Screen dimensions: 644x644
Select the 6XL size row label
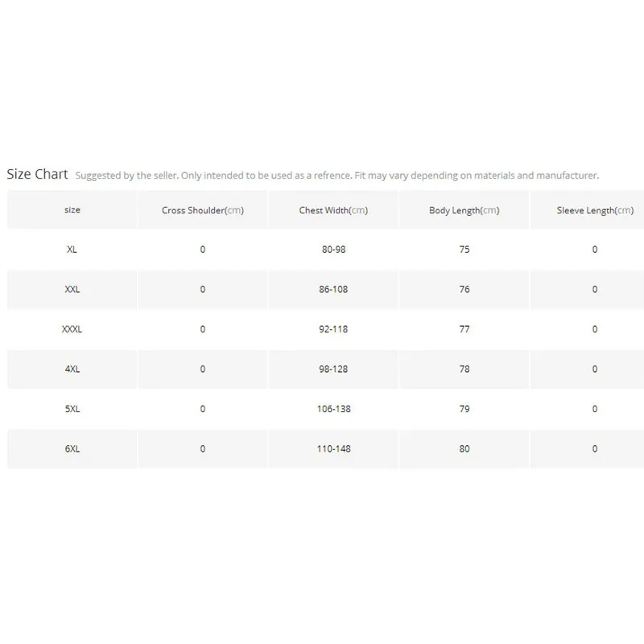click(x=72, y=448)
